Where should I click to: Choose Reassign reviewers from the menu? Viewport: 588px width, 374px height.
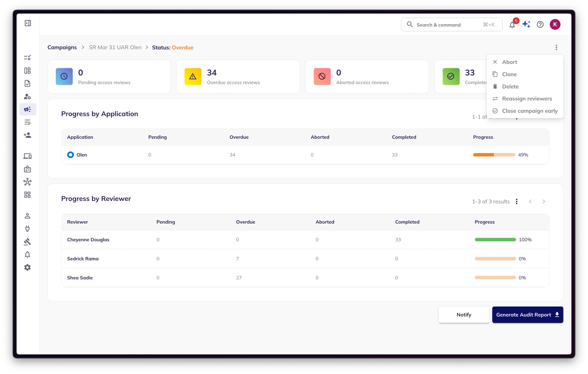(527, 99)
